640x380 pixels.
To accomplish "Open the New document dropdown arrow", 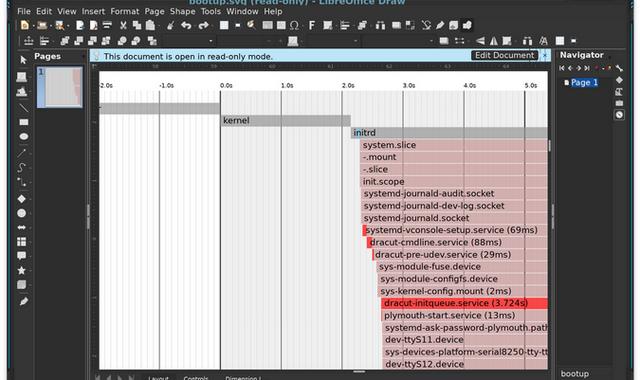I will [33, 26].
